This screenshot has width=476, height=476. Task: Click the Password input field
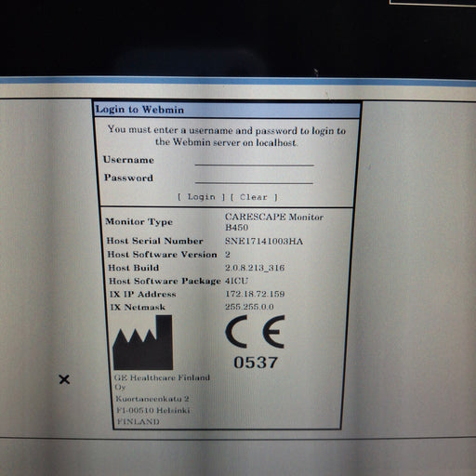pos(254,178)
